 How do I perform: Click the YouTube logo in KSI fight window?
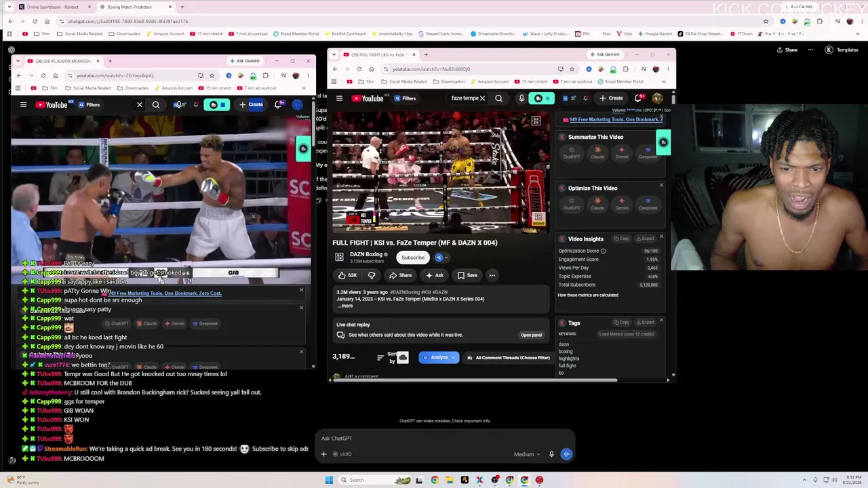pos(368,98)
